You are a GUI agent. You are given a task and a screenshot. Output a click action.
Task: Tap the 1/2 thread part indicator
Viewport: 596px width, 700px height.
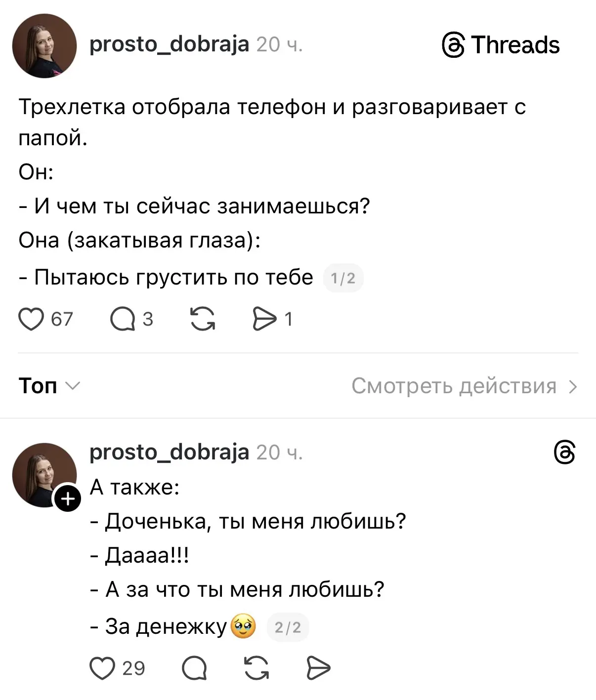[343, 278]
